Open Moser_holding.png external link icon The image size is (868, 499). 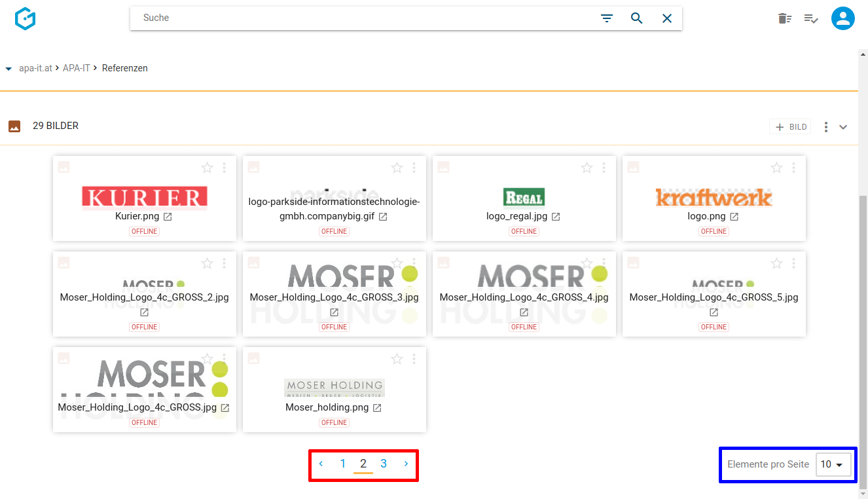click(x=377, y=408)
